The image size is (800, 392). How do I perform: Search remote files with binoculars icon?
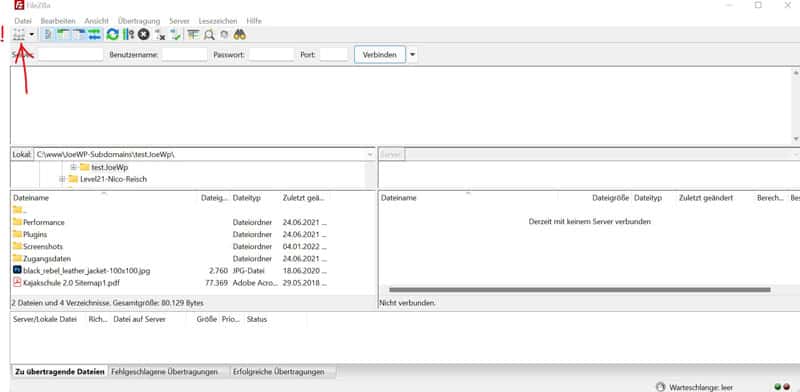(239, 35)
